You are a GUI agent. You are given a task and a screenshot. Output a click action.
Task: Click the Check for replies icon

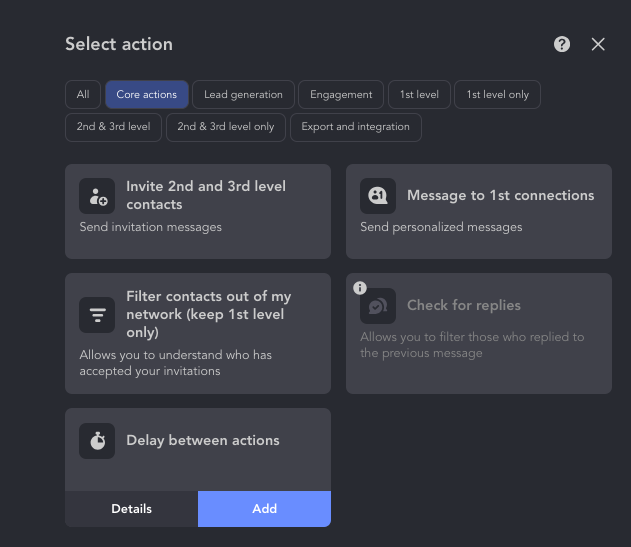click(378, 306)
